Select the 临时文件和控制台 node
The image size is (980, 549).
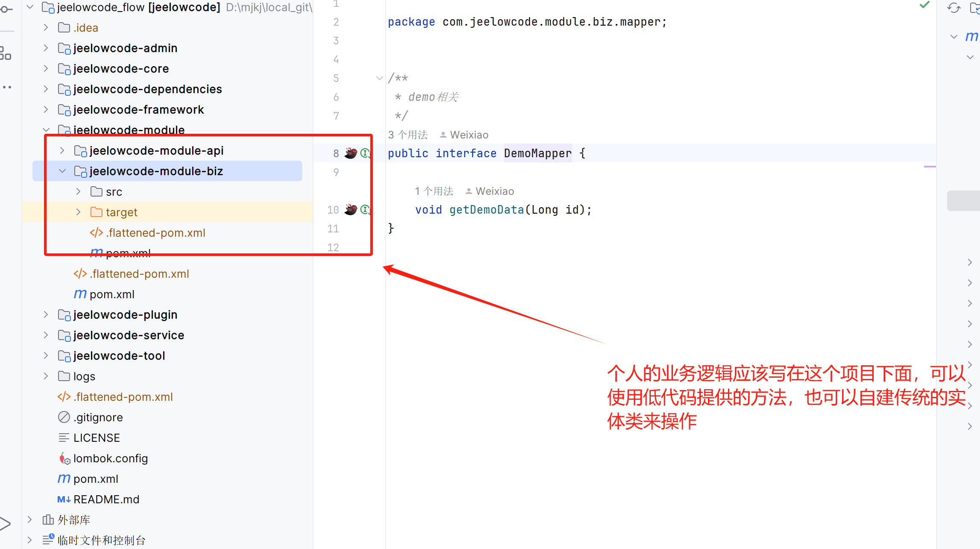tap(102, 540)
